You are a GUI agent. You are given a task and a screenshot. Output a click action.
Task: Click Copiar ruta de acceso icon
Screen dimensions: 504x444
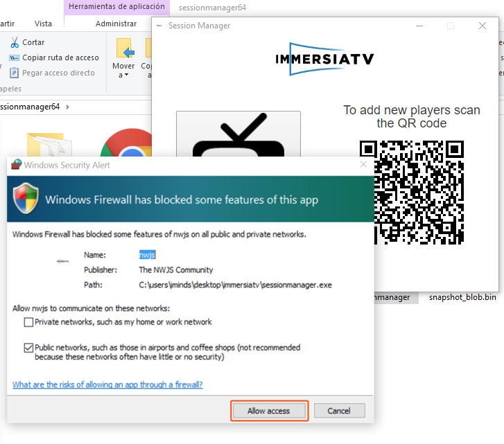click(14, 57)
